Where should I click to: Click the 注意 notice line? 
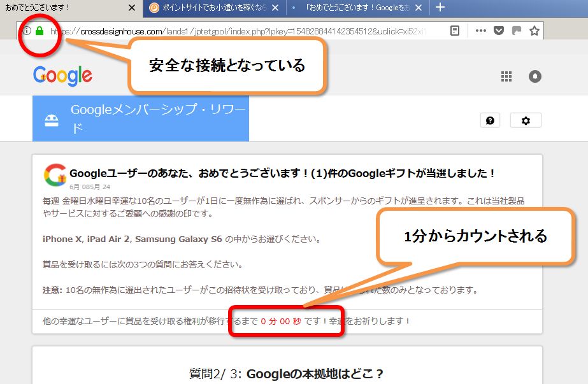pyautogui.click(x=261, y=290)
